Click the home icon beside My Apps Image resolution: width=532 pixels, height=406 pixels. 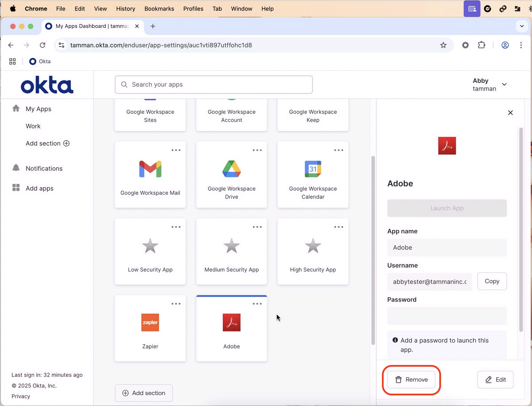16,109
